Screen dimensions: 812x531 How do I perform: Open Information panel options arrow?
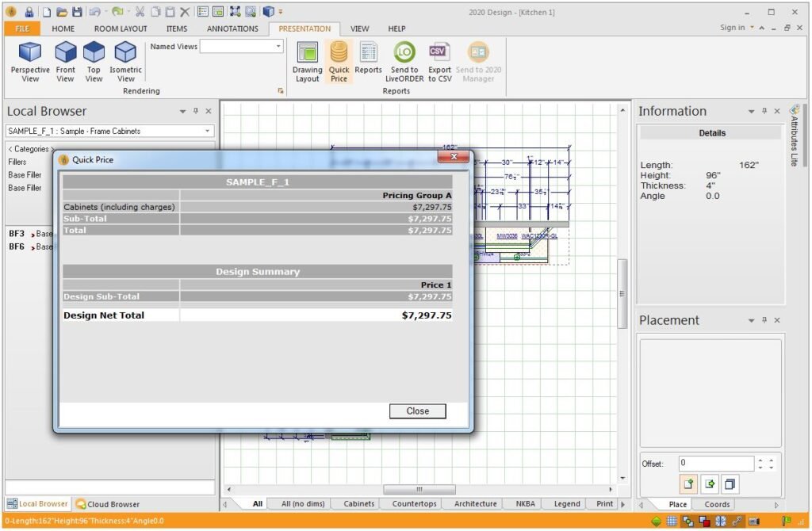(751, 111)
